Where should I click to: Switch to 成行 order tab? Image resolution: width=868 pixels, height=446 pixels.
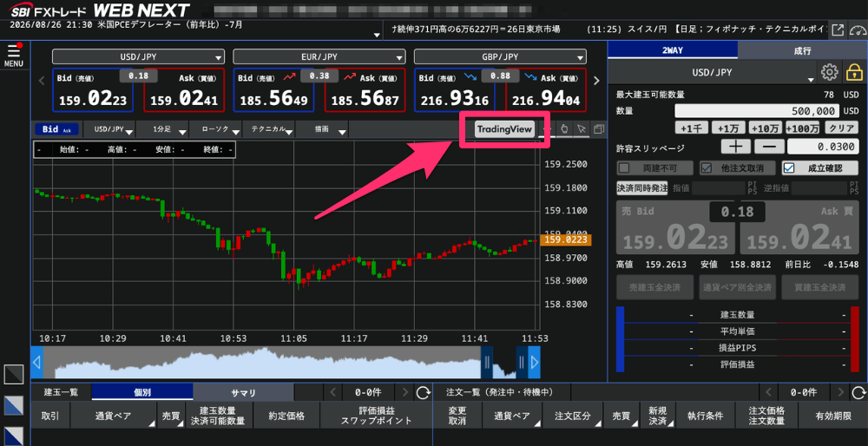tap(802, 50)
